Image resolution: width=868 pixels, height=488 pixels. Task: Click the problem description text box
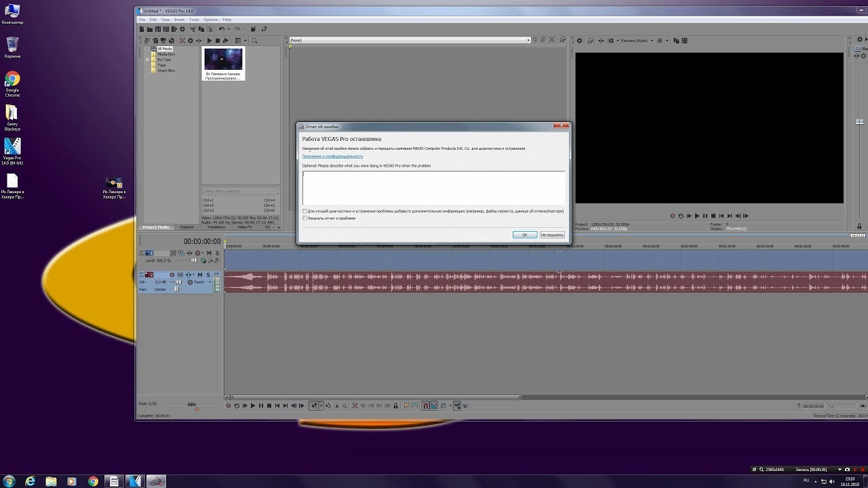433,187
